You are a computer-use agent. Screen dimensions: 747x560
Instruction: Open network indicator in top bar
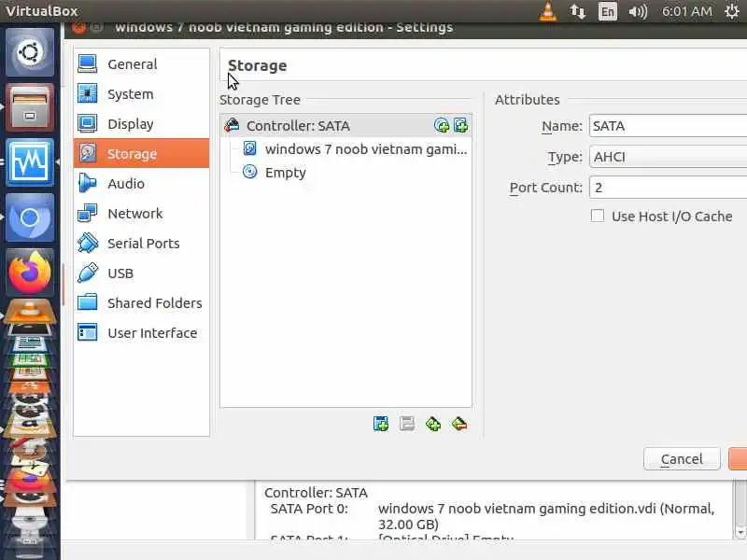[x=577, y=11]
